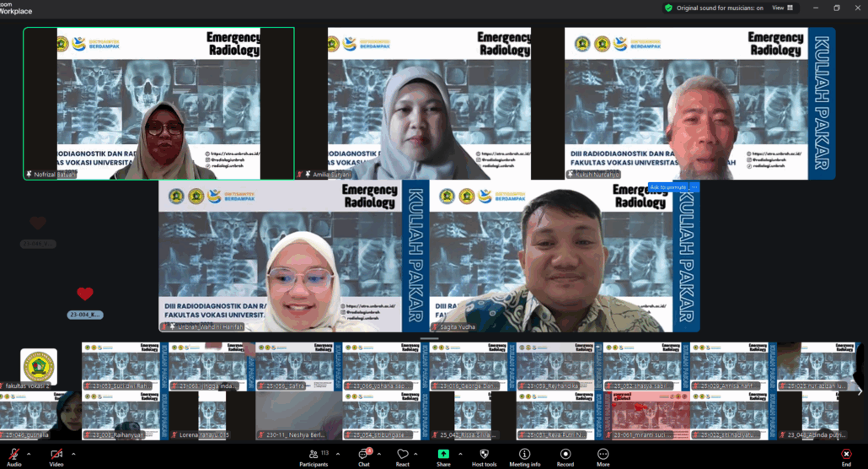Open the Participants panel
This screenshot has height=469, width=868.
pyautogui.click(x=313, y=456)
